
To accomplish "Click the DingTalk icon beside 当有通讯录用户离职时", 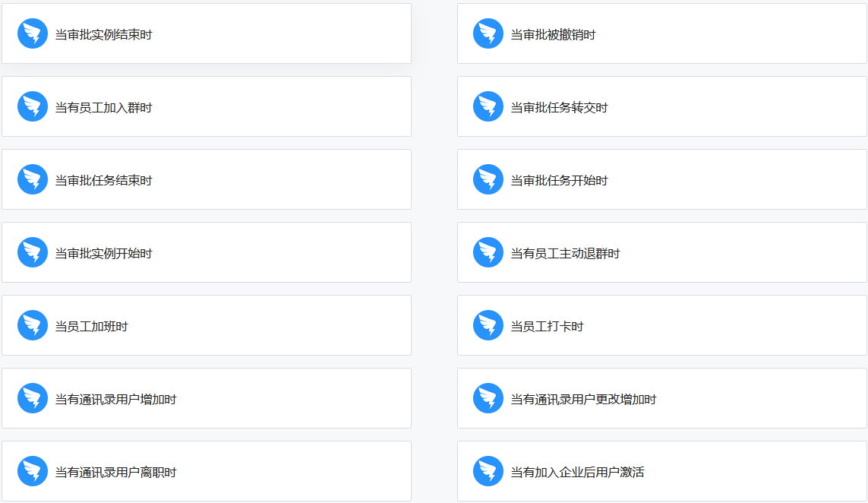I will (33, 471).
